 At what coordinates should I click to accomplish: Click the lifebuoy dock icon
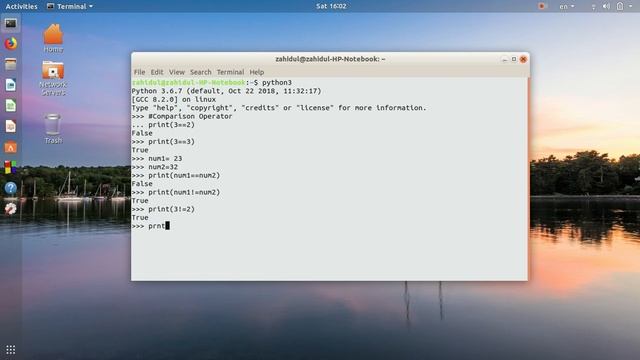tap(11, 209)
